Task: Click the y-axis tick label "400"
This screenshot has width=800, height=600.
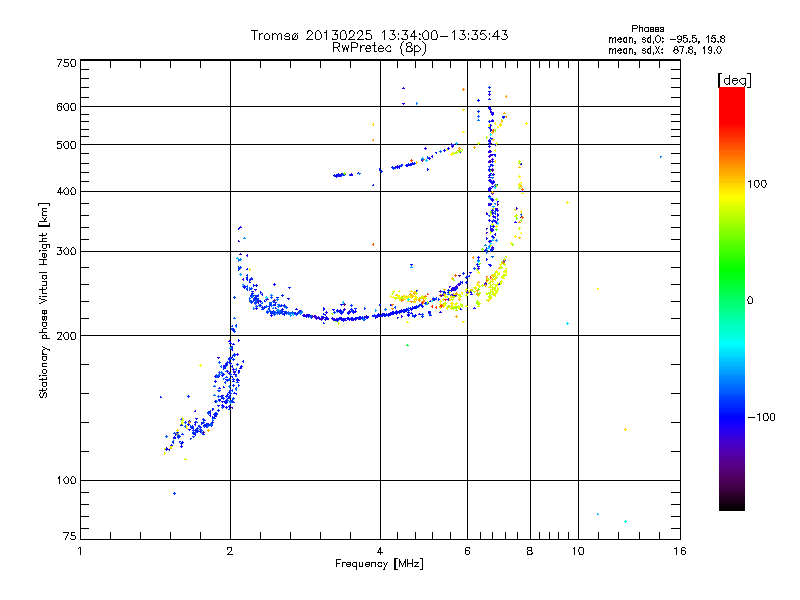Action: click(x=66, y=191)
